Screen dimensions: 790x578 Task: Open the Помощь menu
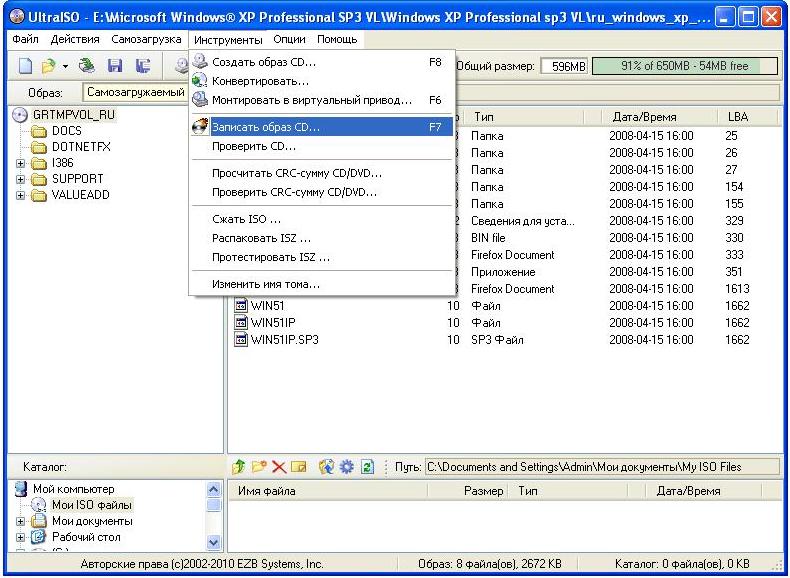click(x=337, y=39)
